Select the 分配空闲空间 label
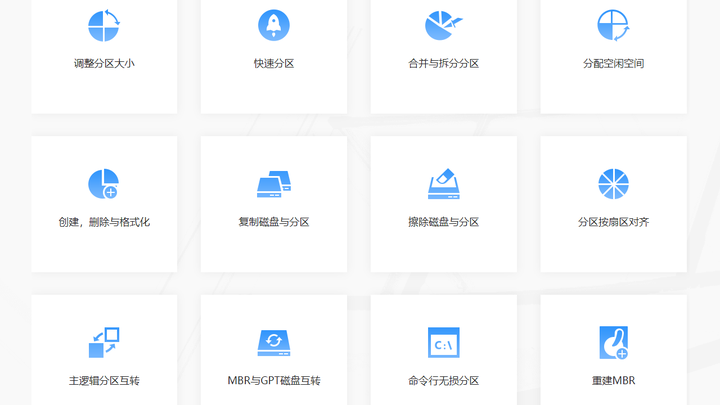The height and width of the screenshot is (405, 720). 613,63
